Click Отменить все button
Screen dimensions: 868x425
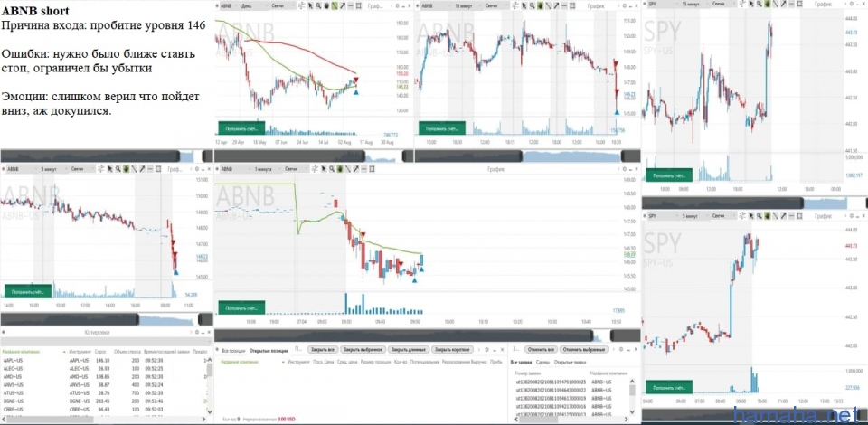tap(541, 350)
